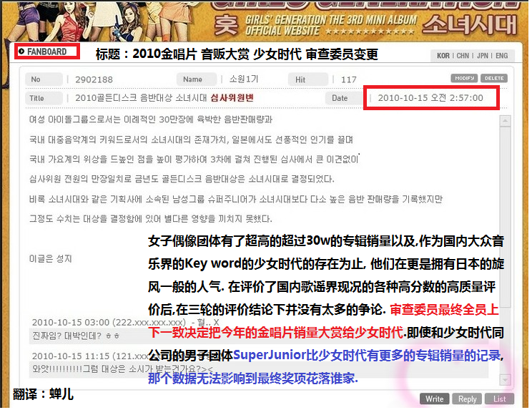The height and width of the screenshot is (410, 532).
Task: Select the date 2010-10-15 오전 2:57:00
Action: coord(430,98)
